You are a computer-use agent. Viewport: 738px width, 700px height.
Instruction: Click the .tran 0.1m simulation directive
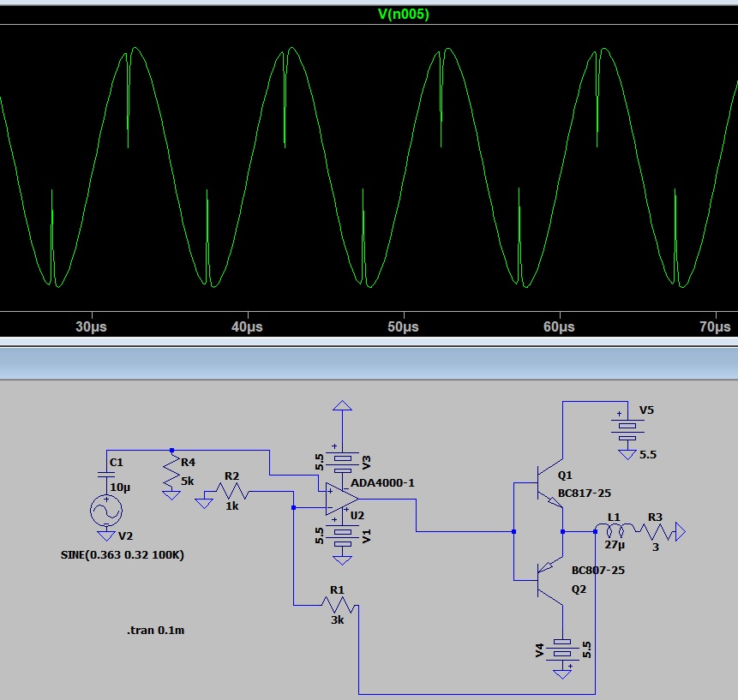[156, 631]
